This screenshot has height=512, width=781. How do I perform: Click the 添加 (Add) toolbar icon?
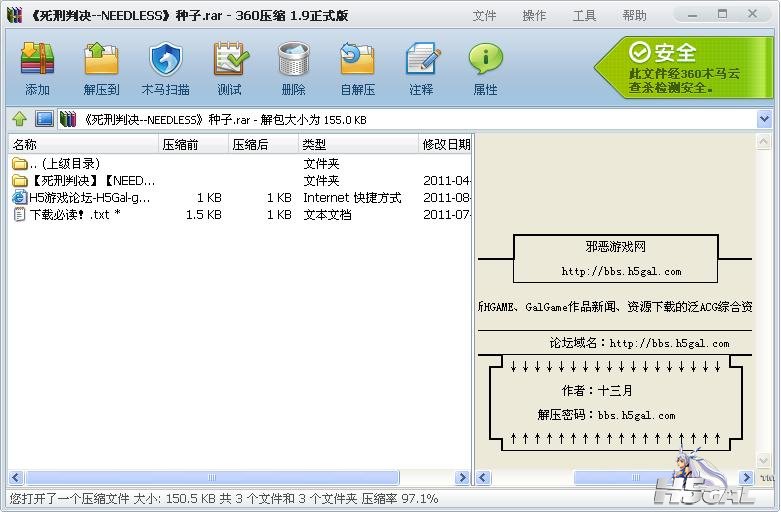(37, 66)
